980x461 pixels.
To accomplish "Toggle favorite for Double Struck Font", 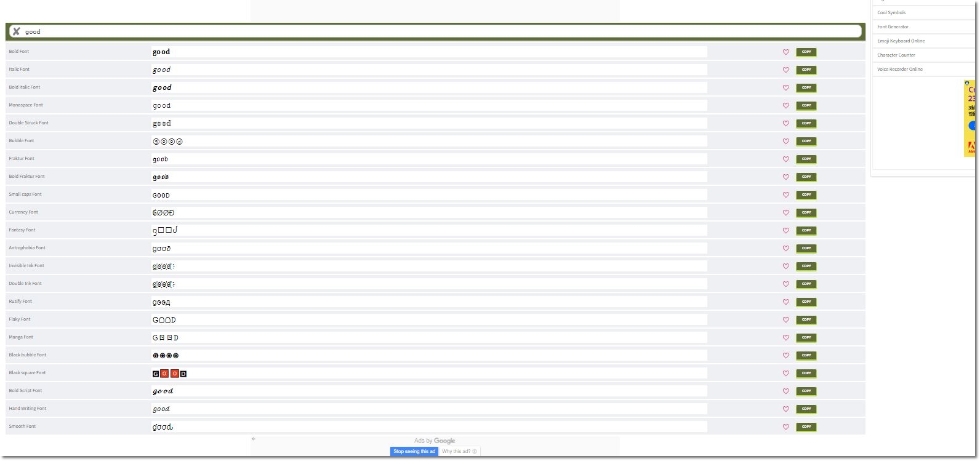I will tap(785, 124).
